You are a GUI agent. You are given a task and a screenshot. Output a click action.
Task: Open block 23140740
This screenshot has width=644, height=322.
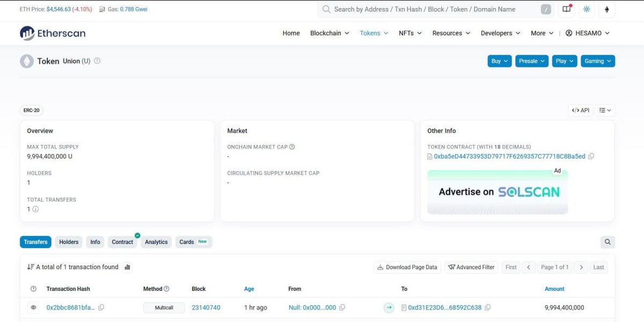(206, 308)
